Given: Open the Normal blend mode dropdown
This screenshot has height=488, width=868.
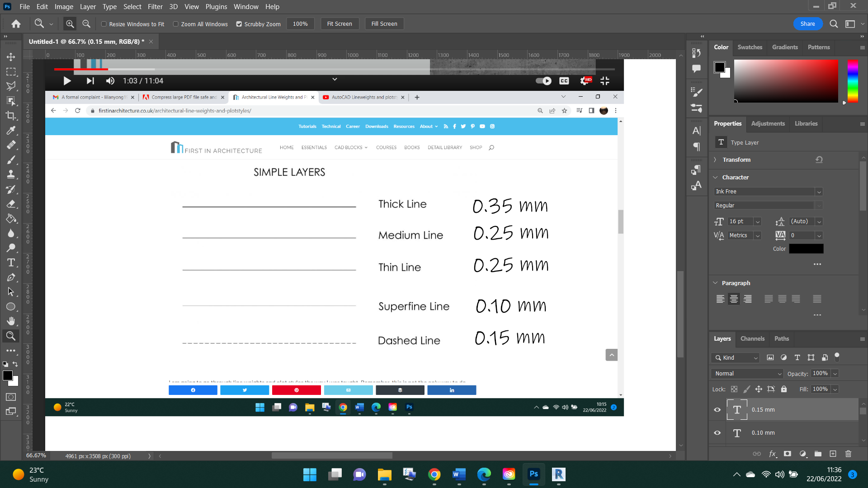Looking at the screenshot, I should point(747,374).
